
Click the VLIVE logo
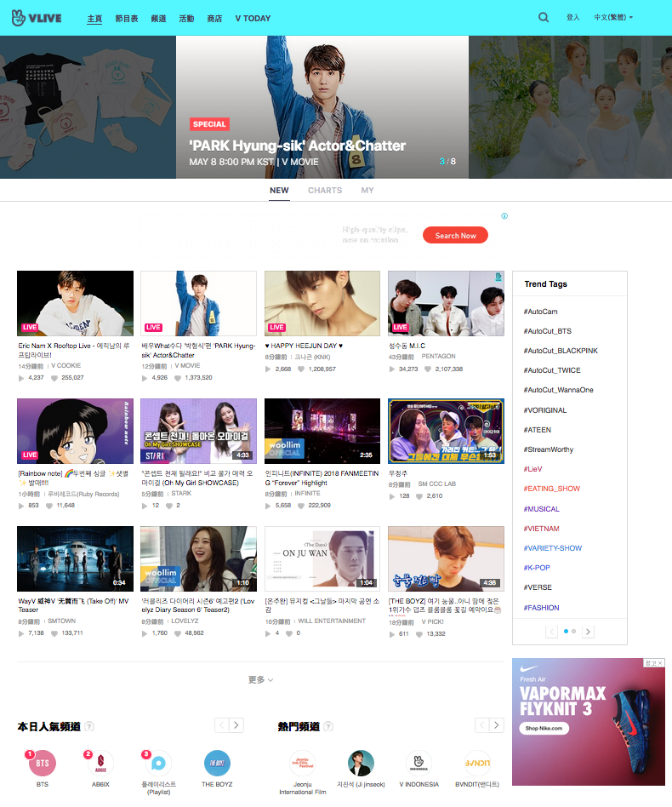click(37, 18)
